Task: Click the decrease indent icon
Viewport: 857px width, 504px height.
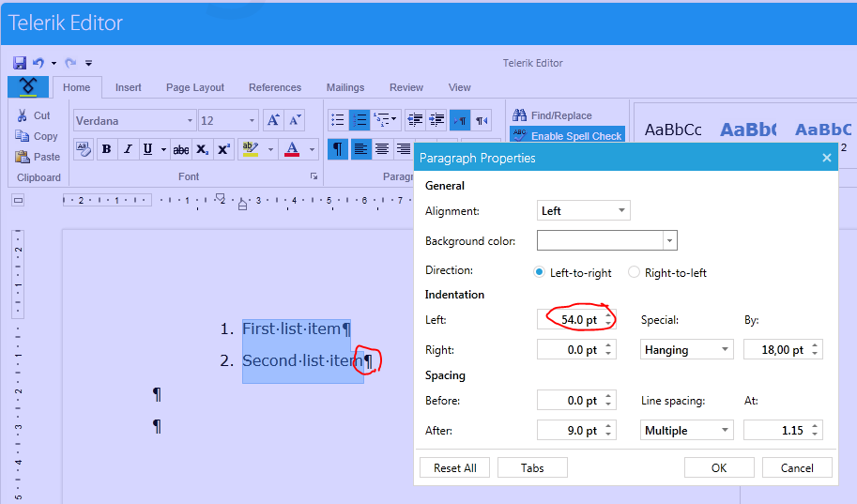Action: point(416,120)
